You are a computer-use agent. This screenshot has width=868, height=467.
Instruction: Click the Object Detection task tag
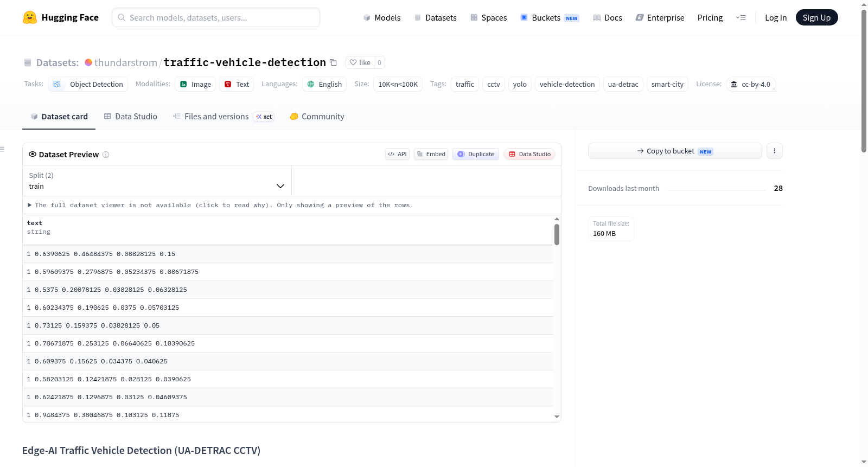[x=88, y=84]
